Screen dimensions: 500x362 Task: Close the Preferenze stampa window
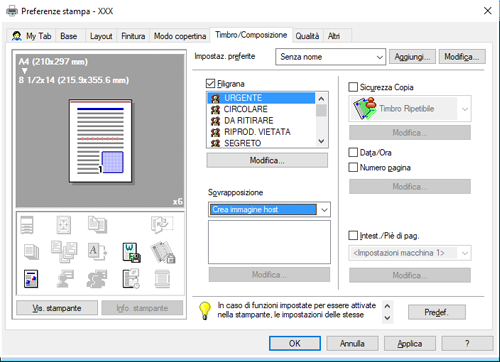pos(487,11)
